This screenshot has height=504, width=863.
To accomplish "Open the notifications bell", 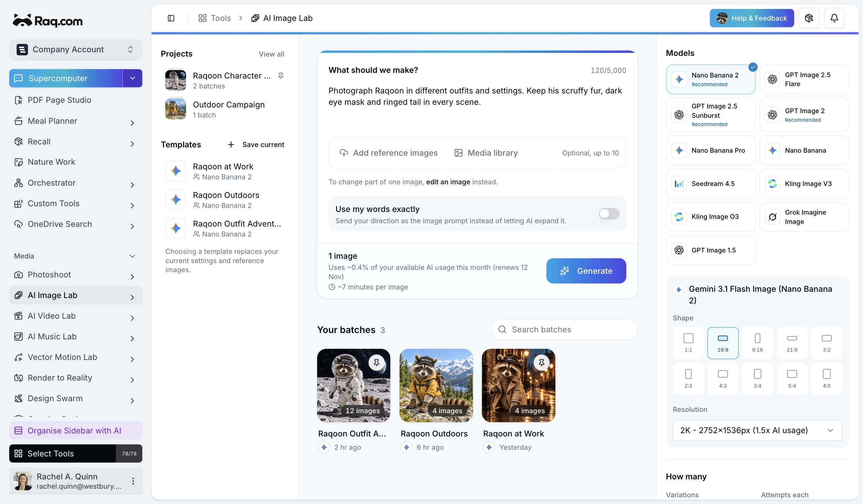I will click(x=834, y=18).
